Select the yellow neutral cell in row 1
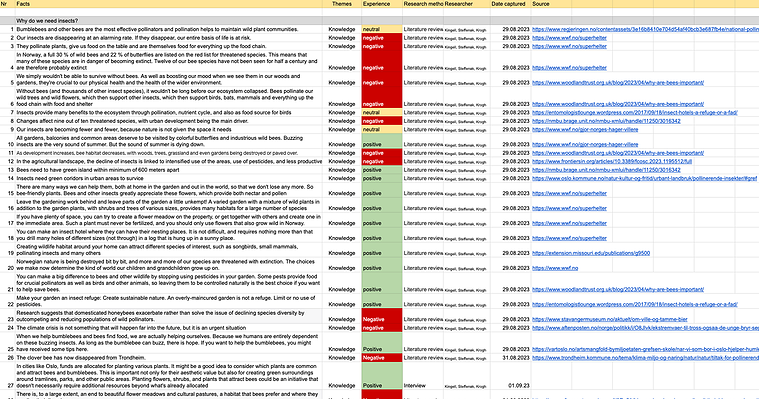This screenshot has height=399, width=759. (x=382, y=30)
